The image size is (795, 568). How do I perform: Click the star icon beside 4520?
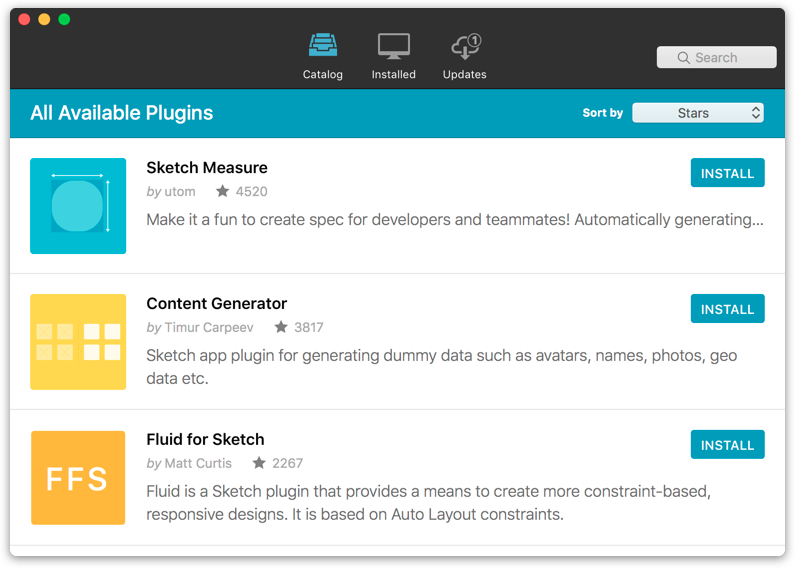click(x=222, y=191)
